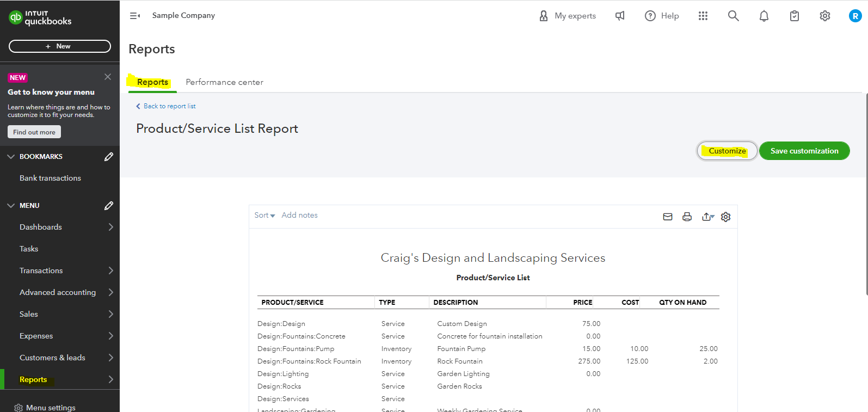Click the Sample Company name
This screenshot has width=868, height=412.
click(183, 15)
